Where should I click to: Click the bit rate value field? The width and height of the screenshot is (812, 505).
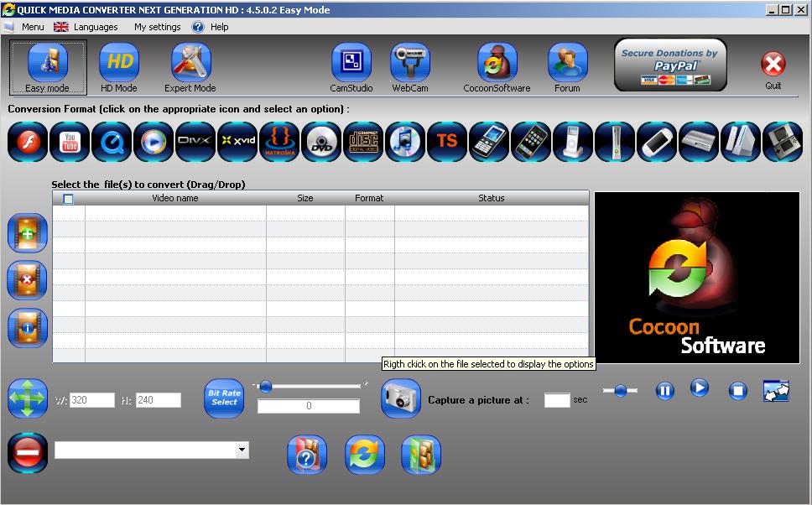309,406
